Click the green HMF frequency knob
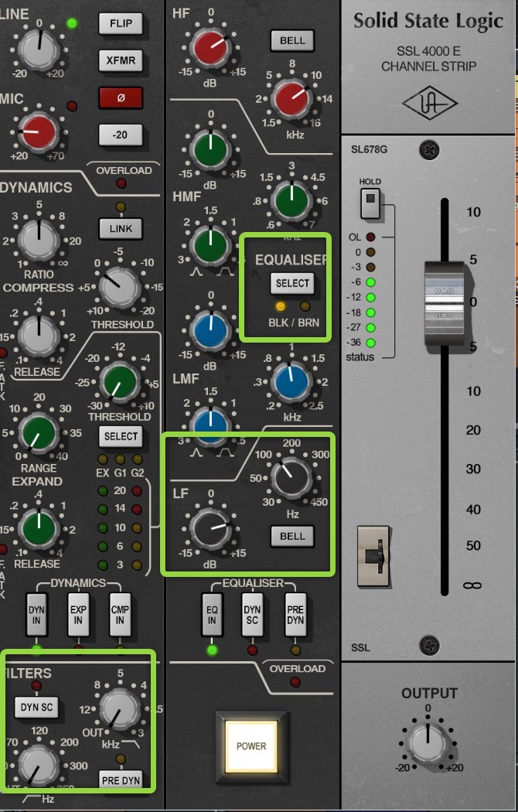Viewport: 518px width, 812px height. pyautogui.click(x=292, y=200)
